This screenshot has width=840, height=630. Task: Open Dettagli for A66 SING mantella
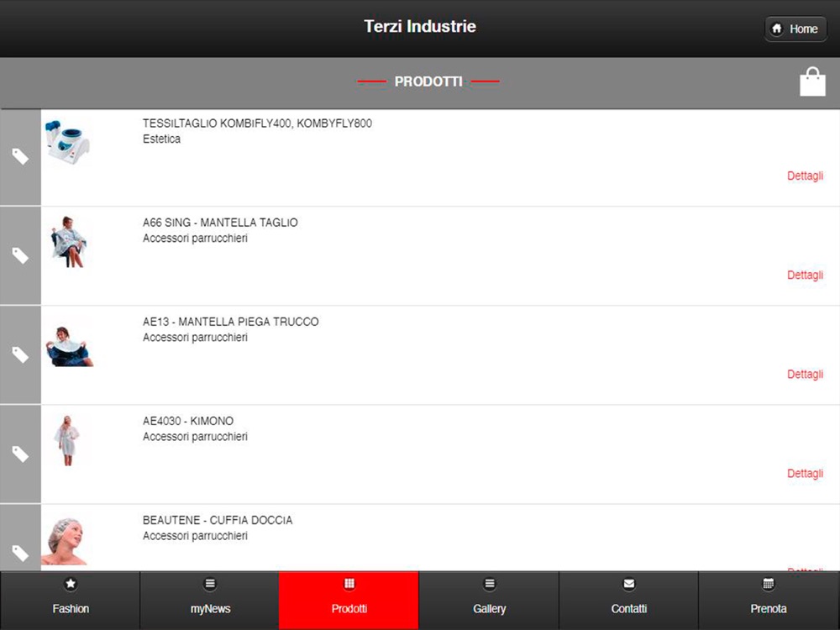point(805,275)
